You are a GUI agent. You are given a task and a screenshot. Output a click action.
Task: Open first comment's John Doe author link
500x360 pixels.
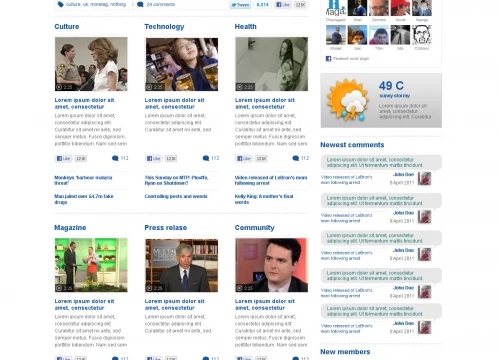(x=403, y=175)
